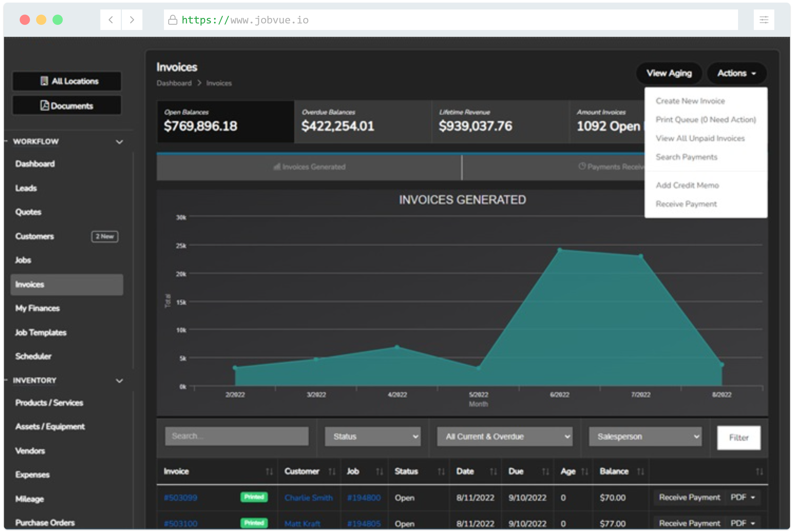Screen dimensions: 794x532
Task: Choose Print Queue from Actions menu
Action: (x=706, y=120)
